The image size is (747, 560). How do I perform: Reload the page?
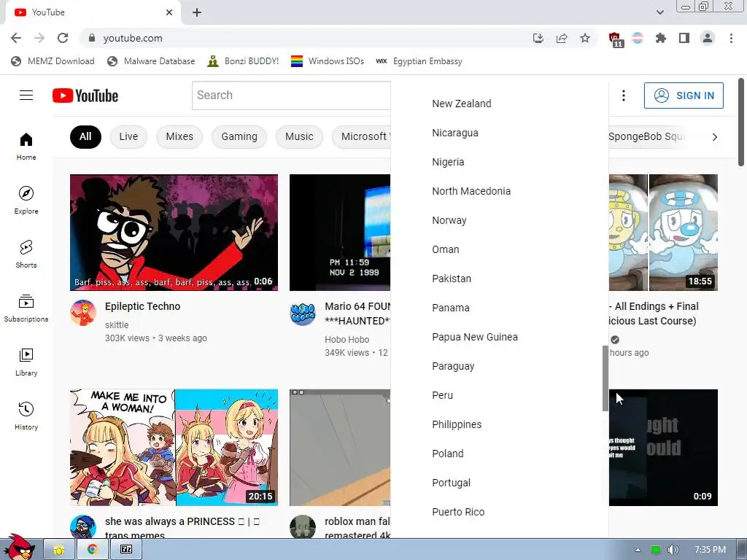(x=63, y=38)
